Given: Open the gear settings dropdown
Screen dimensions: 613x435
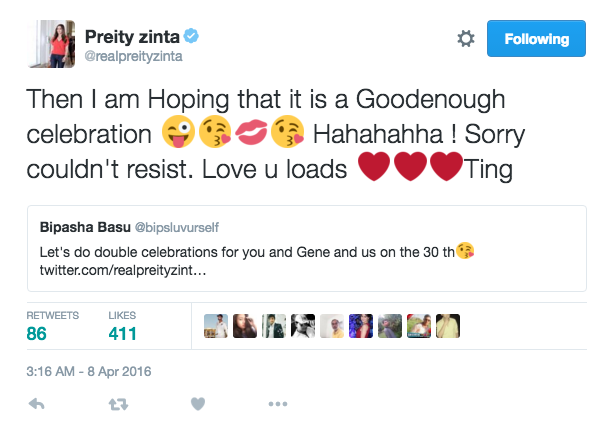Looking at the screenshot, I should (x=465, y=39).
